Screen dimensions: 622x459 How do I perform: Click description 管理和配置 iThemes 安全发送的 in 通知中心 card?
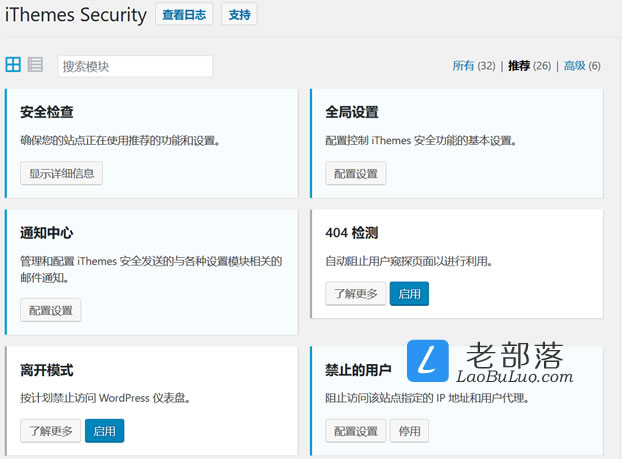pyautogui.click(x=151, y=269)
